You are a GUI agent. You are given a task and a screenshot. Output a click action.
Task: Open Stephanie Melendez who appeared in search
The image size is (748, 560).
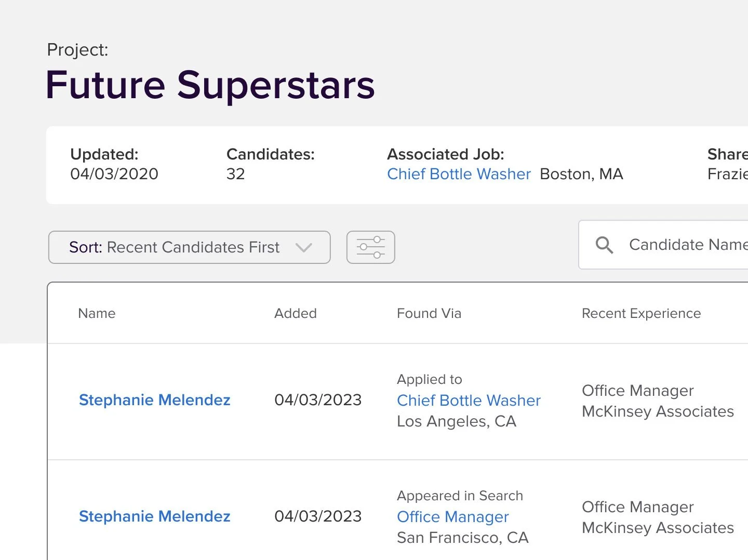tap(154, 516)
